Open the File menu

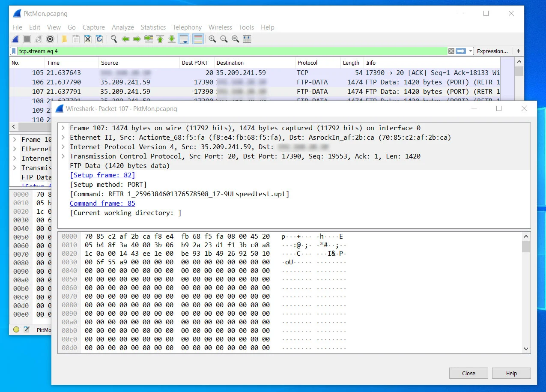tap(17, 27)
